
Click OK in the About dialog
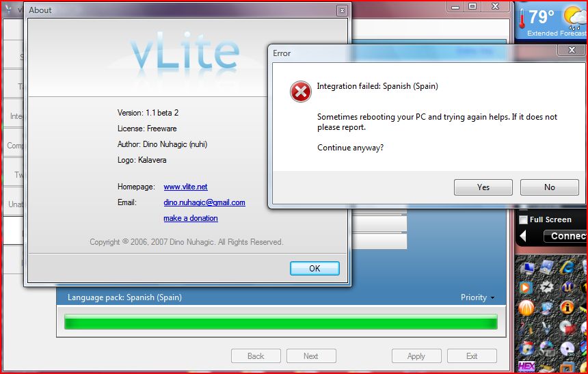[x=315, y=268]
